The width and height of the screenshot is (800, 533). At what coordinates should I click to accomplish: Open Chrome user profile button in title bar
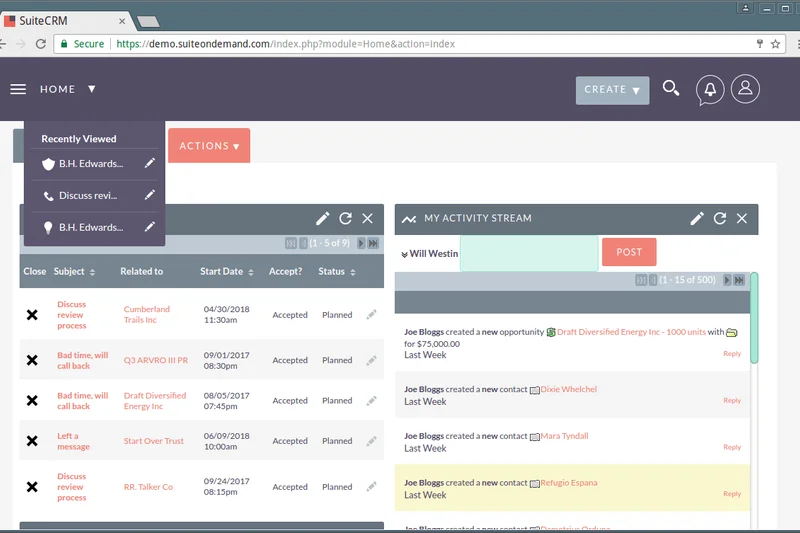coord(745,8)
